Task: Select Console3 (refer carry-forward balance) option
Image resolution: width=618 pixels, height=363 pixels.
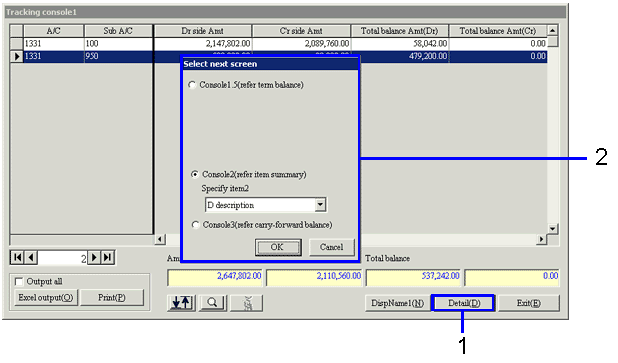Action: point(195,225)
